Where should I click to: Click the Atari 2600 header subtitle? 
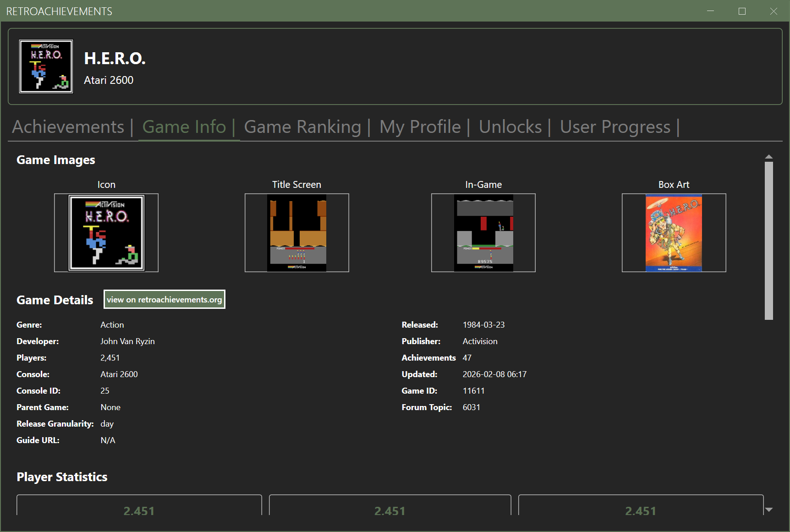(109, 80)
